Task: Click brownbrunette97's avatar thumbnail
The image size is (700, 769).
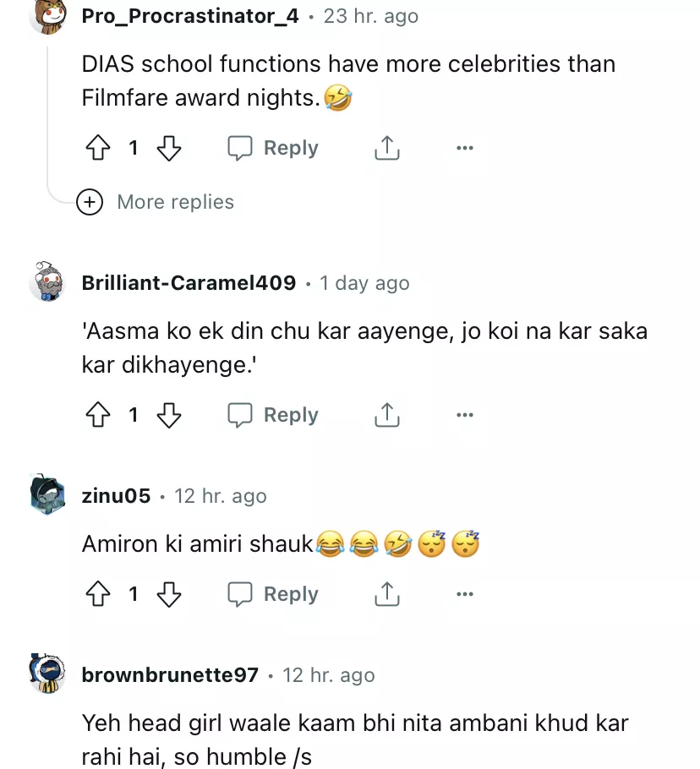Action: coord(47,674)
